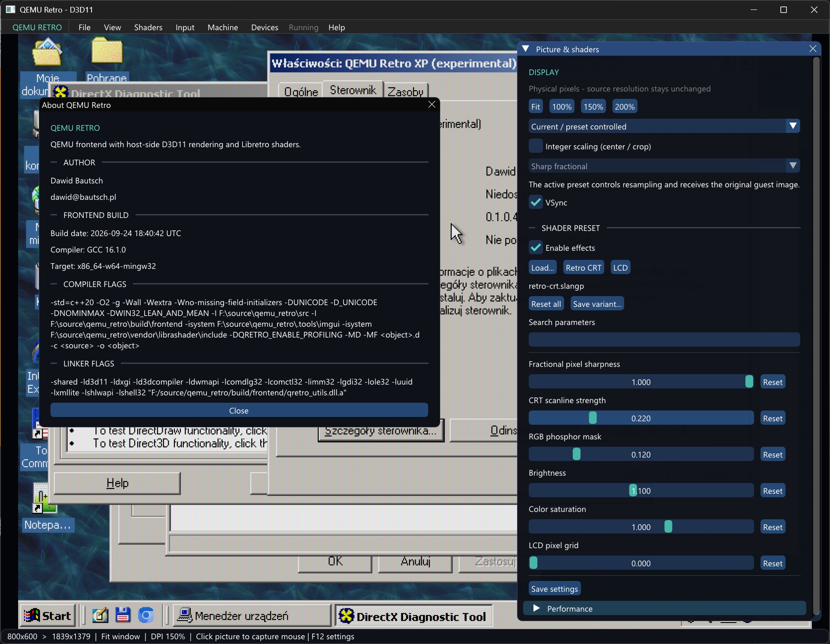The width and height of the screenshot is (830, 644).
Task: Apply the Retro CRT preset
Action: coord(584,267)
